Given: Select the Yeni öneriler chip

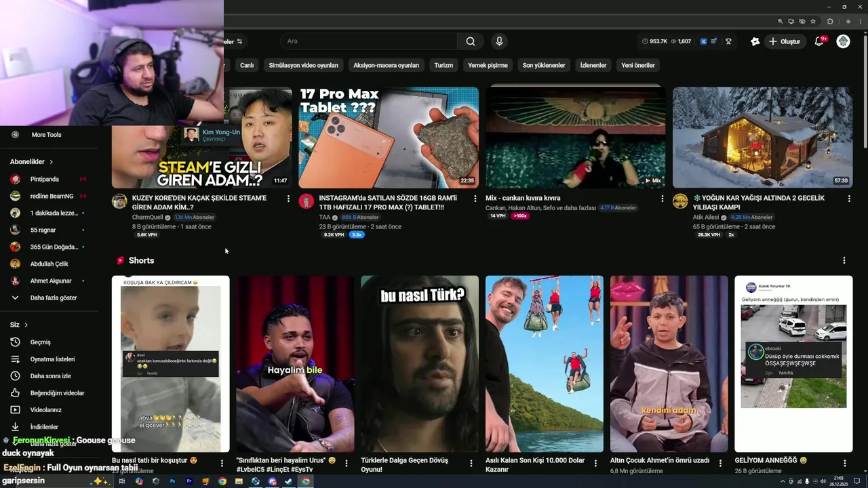Looking at the screenshot, I should pyautogui.click(x=638, y=65).
